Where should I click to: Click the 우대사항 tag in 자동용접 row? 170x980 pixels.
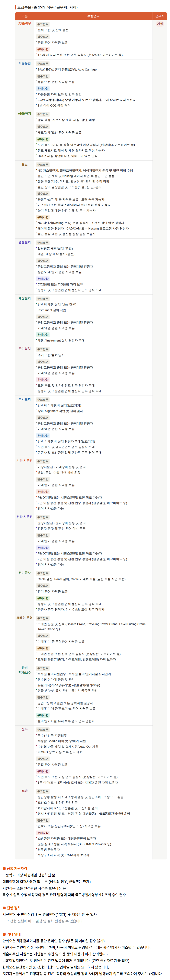tap(43, 89)
